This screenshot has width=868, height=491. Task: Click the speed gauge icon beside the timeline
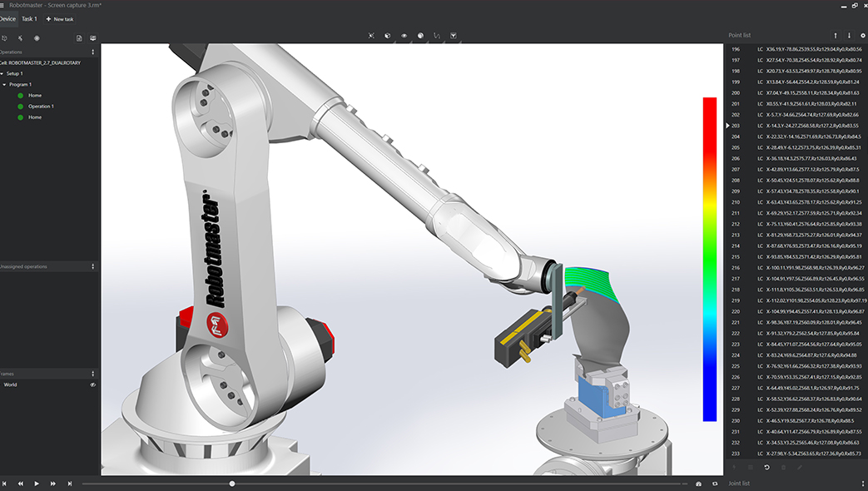[698, 484]
